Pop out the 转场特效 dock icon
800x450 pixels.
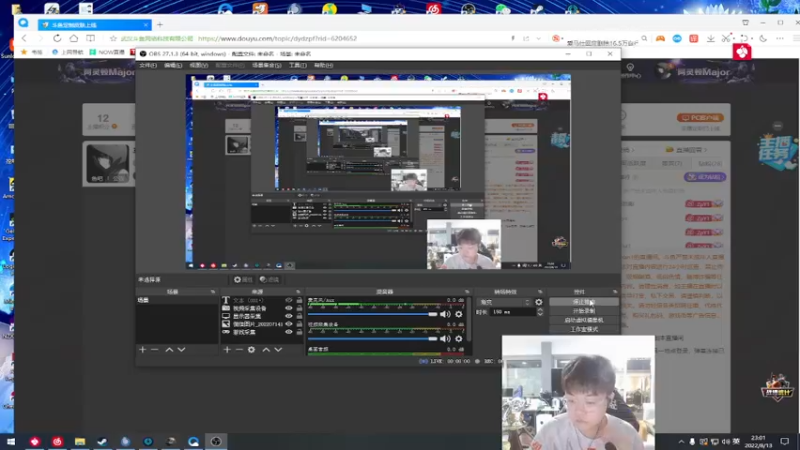pyautogui.click(x=540, y=292)
